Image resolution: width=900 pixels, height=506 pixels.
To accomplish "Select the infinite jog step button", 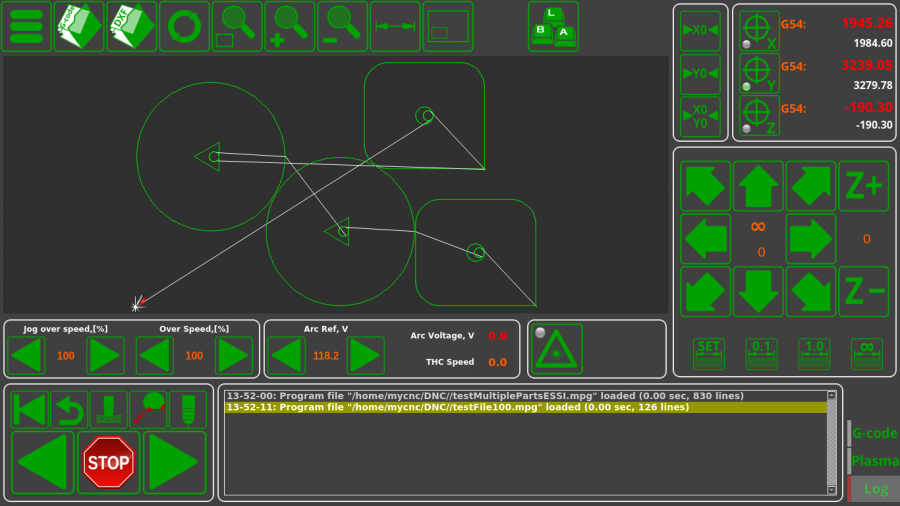I will (867, 354).
